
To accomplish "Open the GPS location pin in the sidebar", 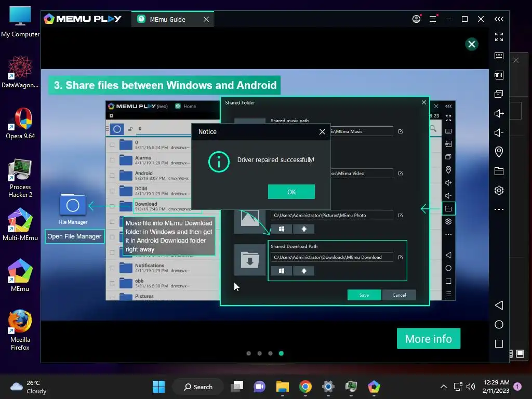I will [x=499, y=152].
